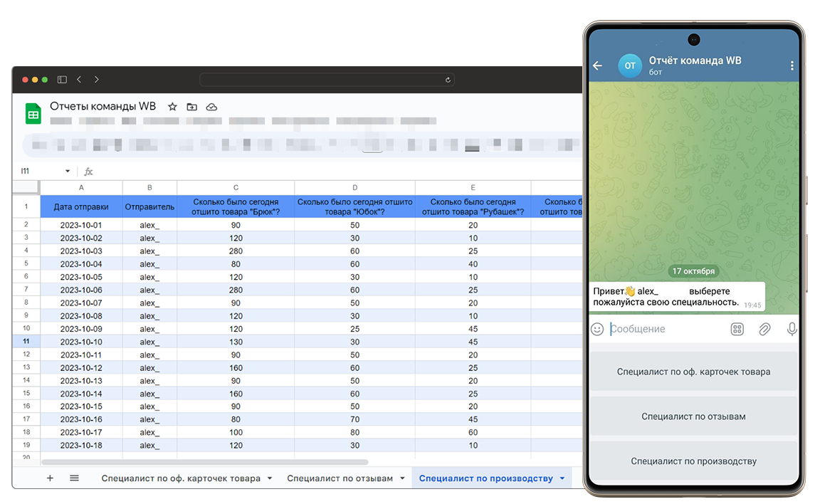Select cell with date 2023-10-18
Screen dimensions: 820x504
(81, 445)
